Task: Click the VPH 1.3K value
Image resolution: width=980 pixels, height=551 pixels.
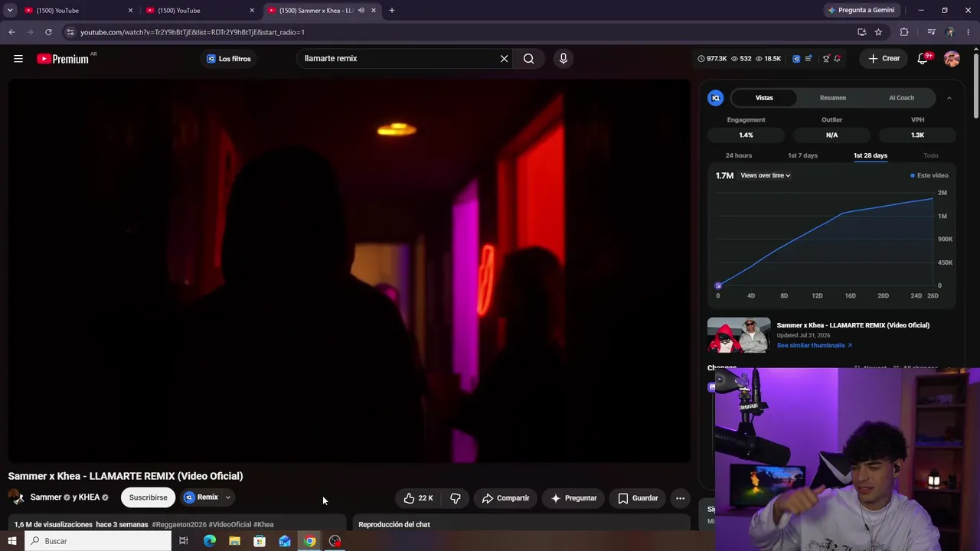Action: coord(917,135)
